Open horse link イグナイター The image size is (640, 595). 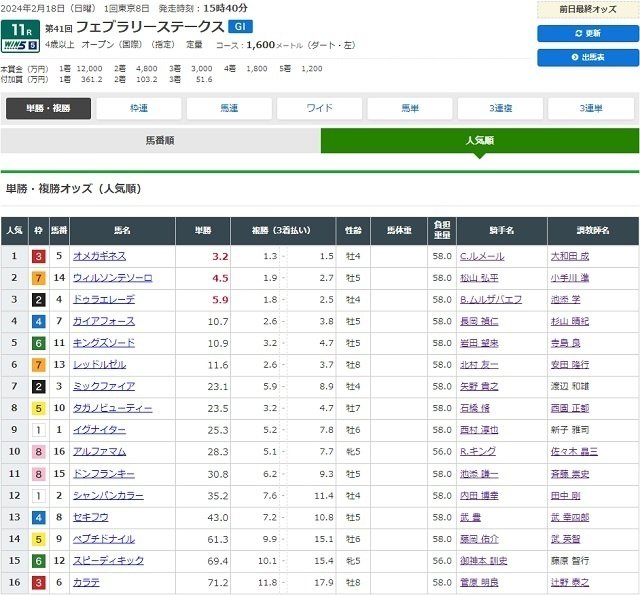pos(100,430)
